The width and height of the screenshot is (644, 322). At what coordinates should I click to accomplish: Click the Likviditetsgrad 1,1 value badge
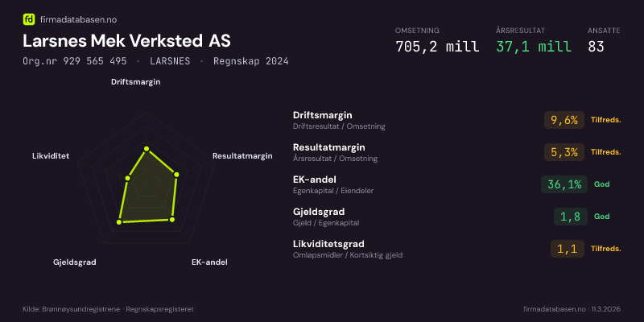tap(567, 249)
